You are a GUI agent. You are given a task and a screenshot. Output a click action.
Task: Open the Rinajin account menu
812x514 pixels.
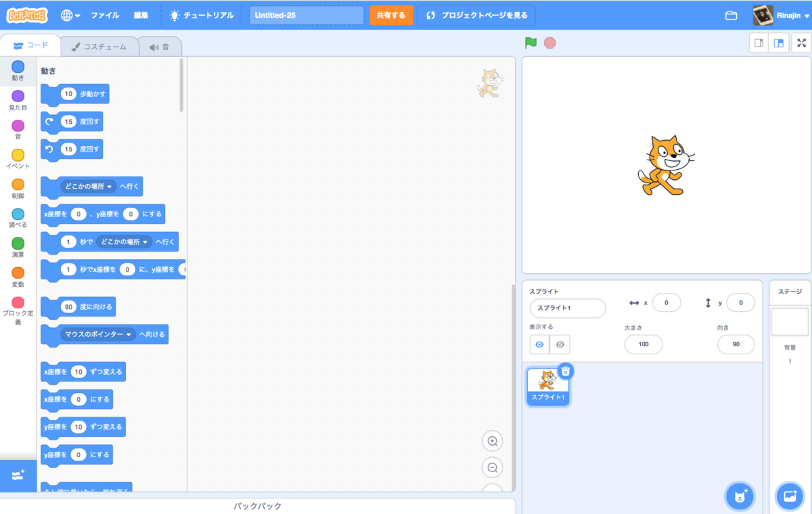click(781, 15)
